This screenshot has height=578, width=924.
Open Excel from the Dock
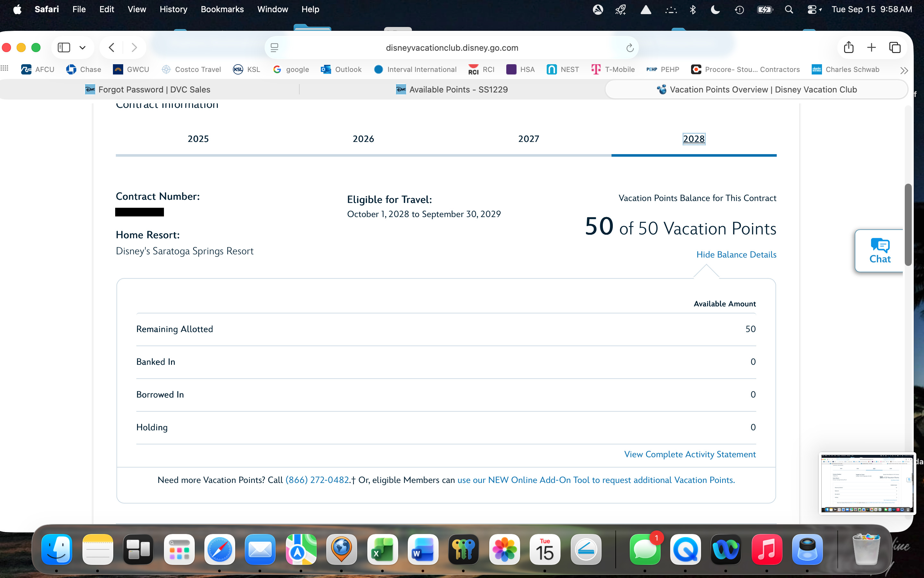pyautogui.click(x=382, y=550)
